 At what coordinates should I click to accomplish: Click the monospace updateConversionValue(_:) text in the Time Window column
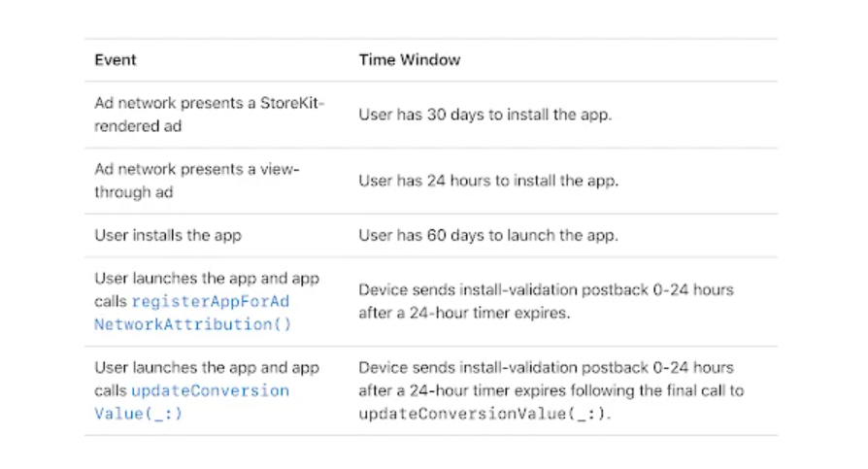[484, 414]
